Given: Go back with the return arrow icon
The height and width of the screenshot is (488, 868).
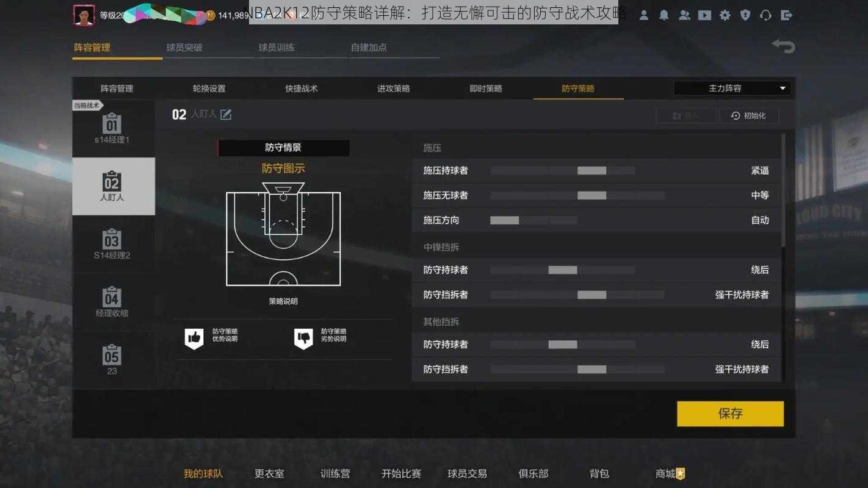Looking at the screenshot, I should [x=783, y=46].
